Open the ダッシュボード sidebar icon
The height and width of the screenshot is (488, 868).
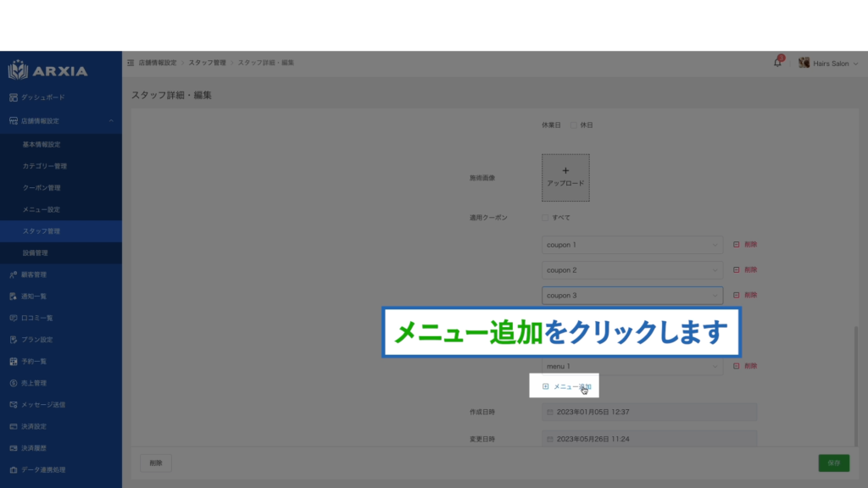click(14, 97)
